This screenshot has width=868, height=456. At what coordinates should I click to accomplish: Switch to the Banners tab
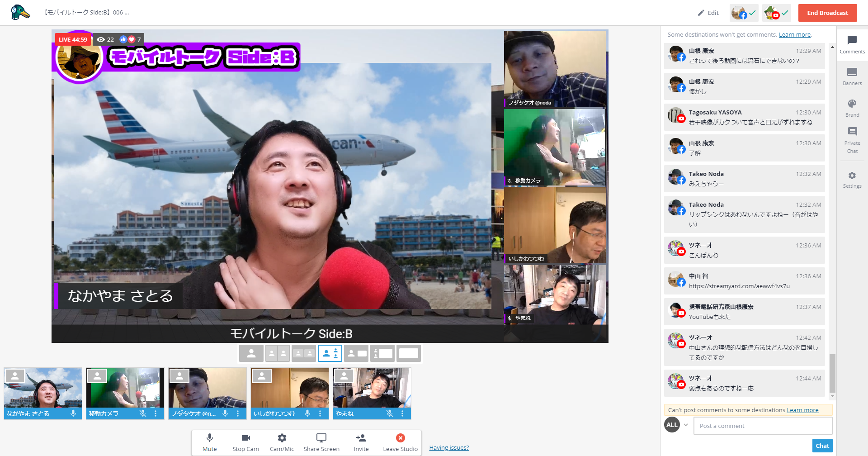(x=852, y=76)
